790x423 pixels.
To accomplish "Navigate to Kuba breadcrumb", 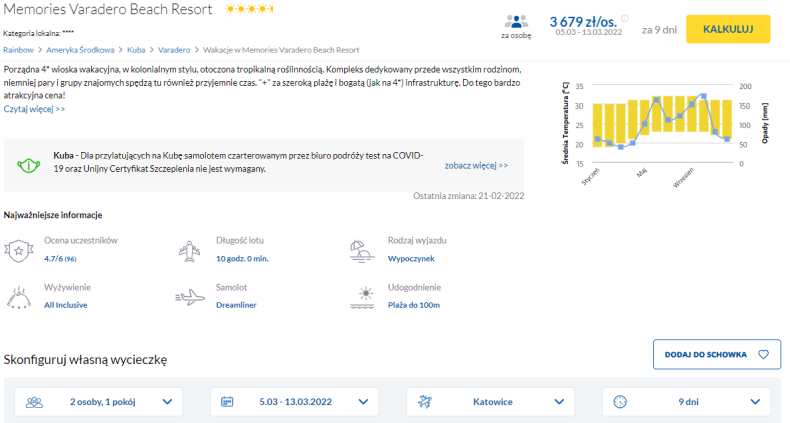I will (x=137, y=49).
